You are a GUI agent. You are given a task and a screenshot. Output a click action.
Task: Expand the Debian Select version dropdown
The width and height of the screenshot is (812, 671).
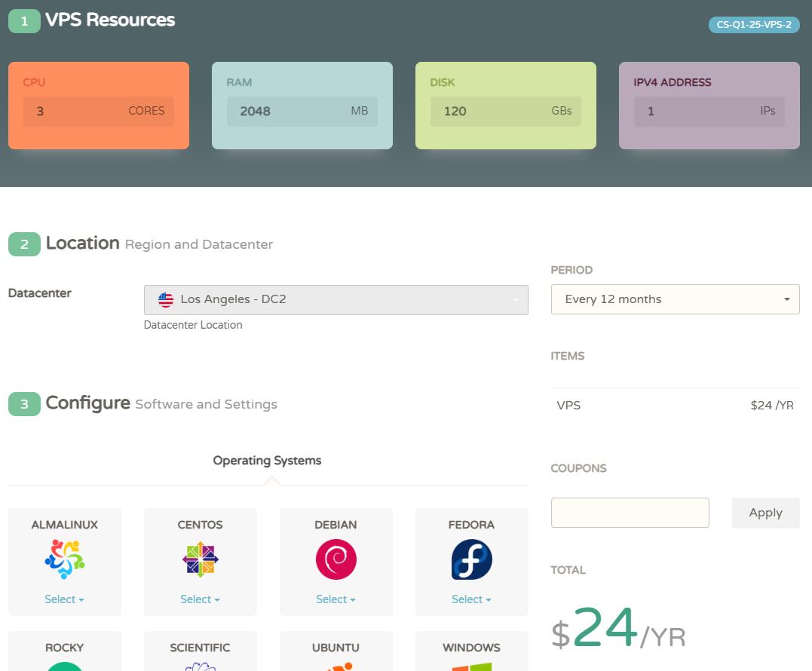tap(336, 599)
